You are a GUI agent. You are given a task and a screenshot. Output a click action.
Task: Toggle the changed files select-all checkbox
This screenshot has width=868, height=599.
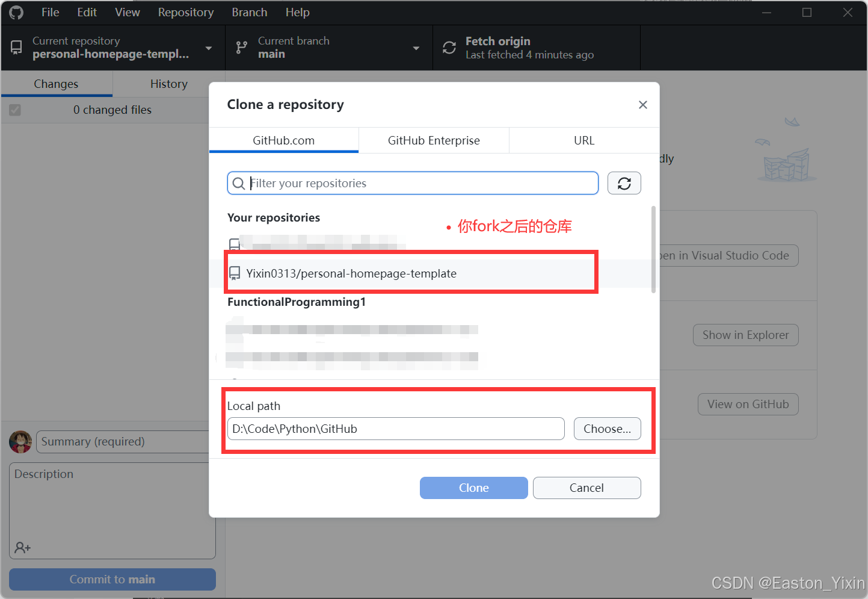pos(15,110)
